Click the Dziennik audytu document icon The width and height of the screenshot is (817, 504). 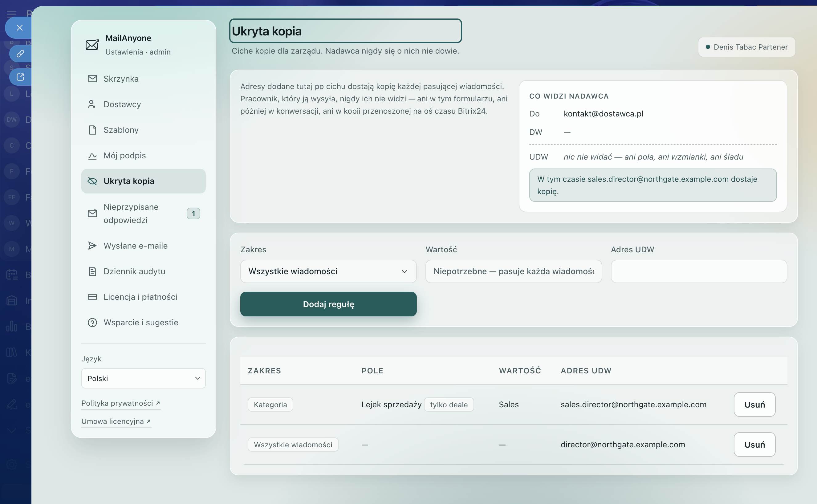click(x=92, y=271)
